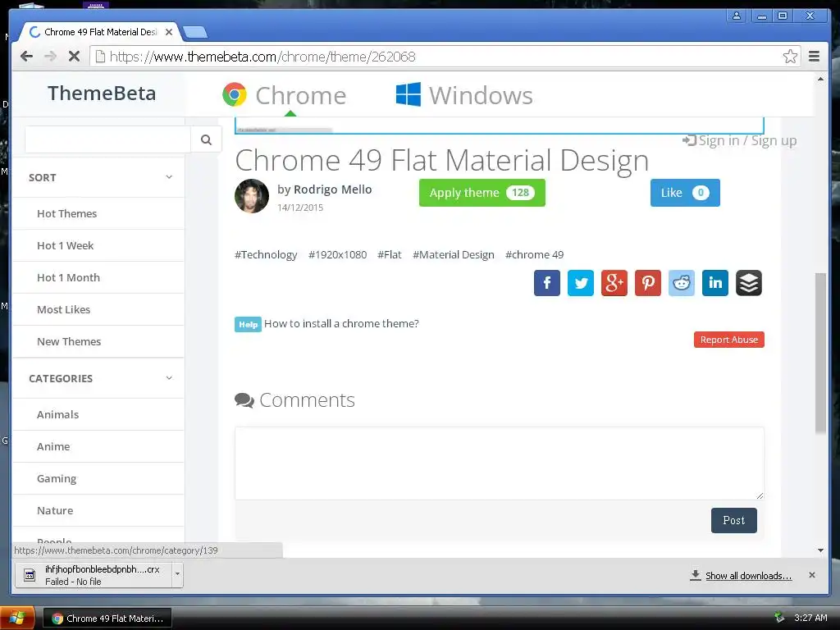Open Sign in / Sign up link
The image size is (840, 630).
[740, 140]
